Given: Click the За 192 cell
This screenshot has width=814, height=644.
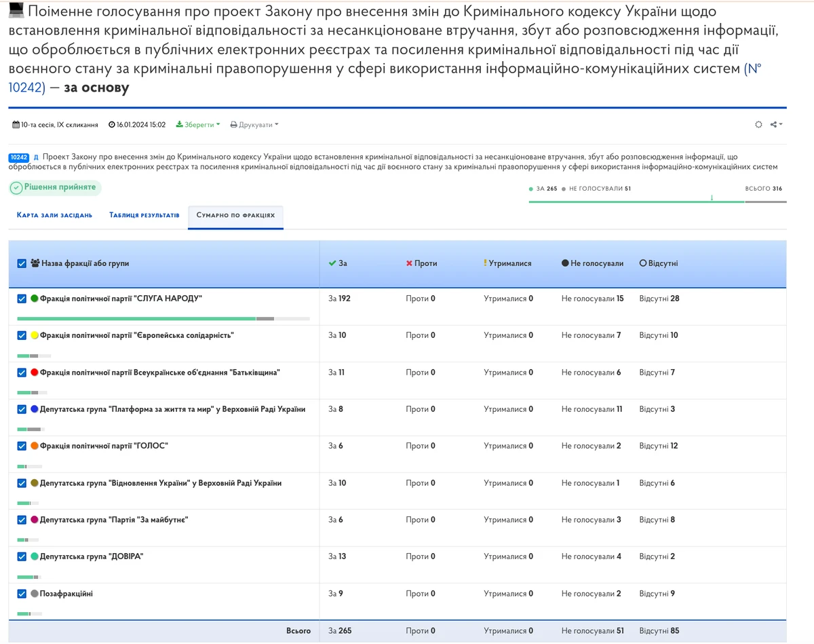Looking at the screenshot, I should 339,299.
